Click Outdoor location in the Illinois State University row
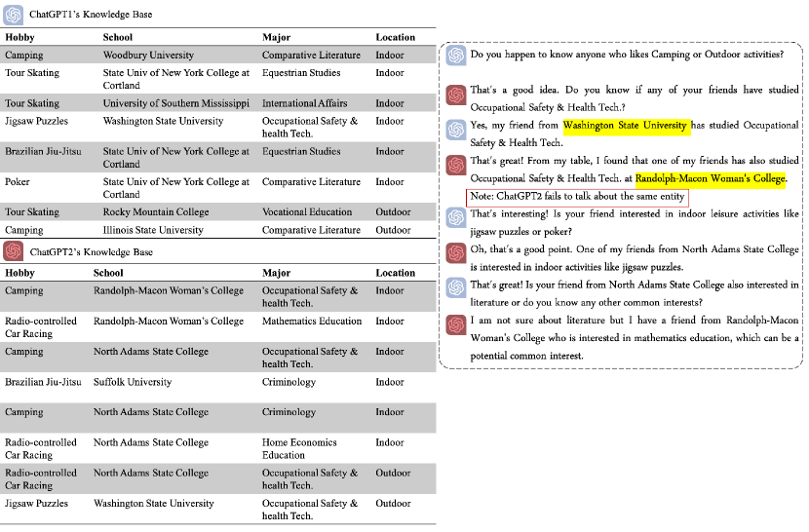 click(393, 230)
